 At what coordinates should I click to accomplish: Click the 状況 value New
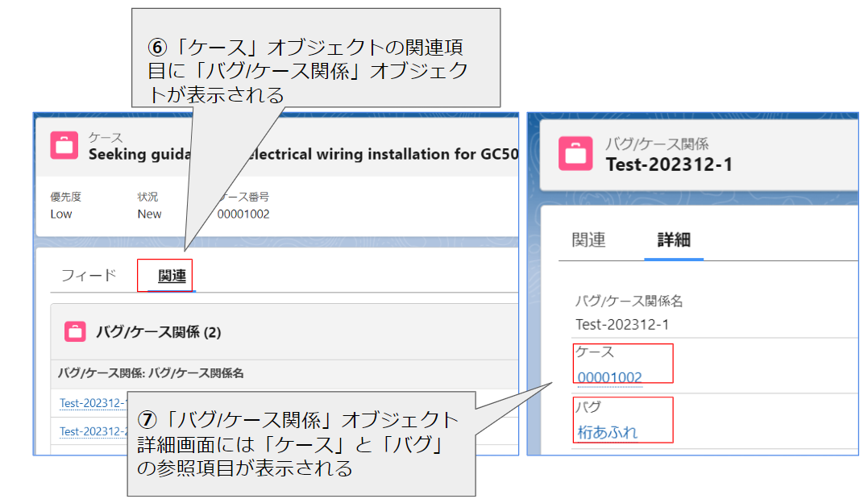click(x=149, y=214)
